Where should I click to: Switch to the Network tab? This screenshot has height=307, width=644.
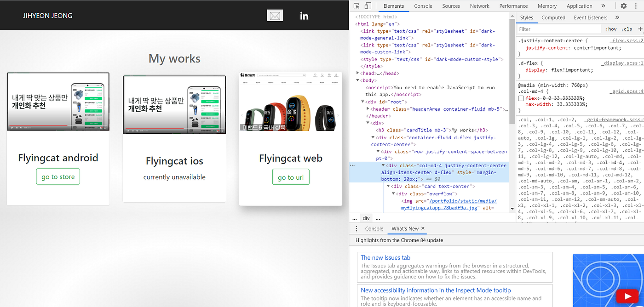click(480, 6)
